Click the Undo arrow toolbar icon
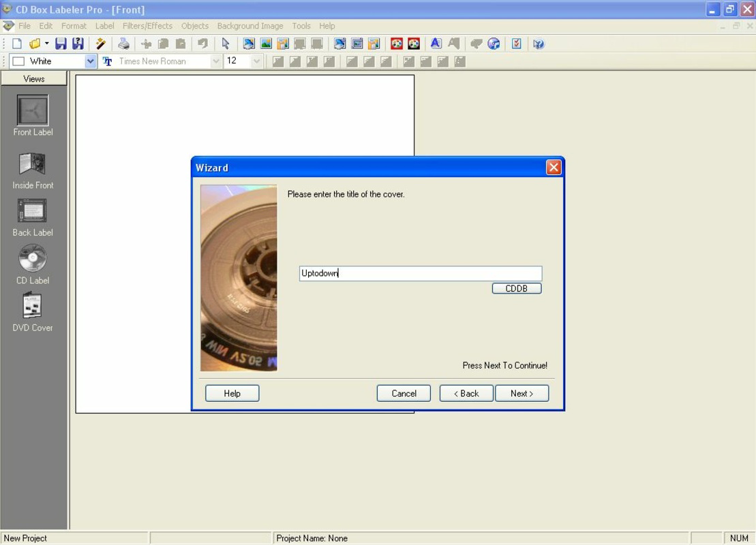This screenshot has height=545, width=756. (x=202, y=44)
